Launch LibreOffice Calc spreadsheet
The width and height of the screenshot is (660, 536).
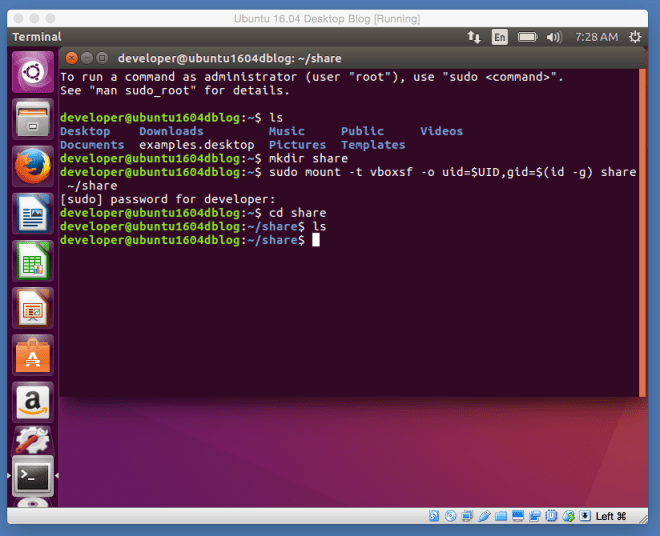coord(32,259)
